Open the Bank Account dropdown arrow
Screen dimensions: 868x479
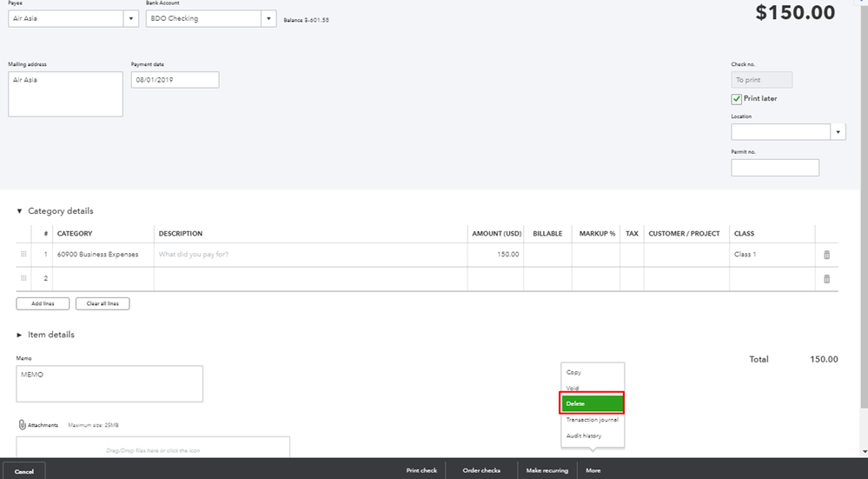(x=268, y=18)
